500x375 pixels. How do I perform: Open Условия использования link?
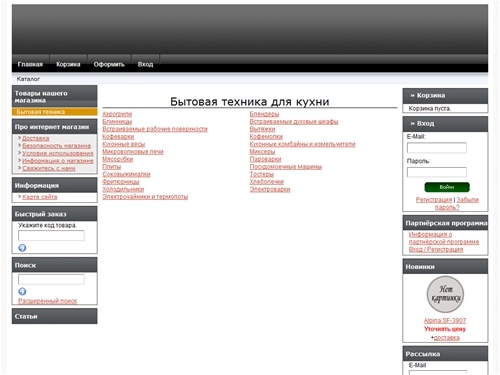pyautogui.click(x=58, y=153)
